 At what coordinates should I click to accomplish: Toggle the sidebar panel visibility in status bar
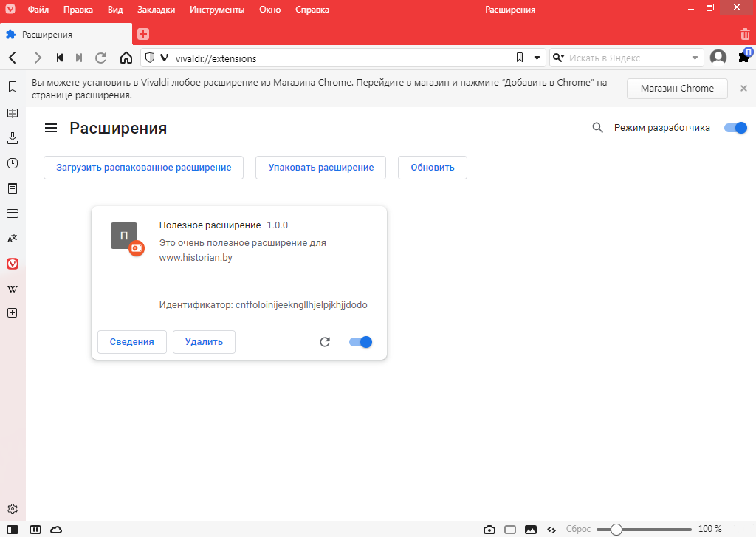tap(13, 530)
